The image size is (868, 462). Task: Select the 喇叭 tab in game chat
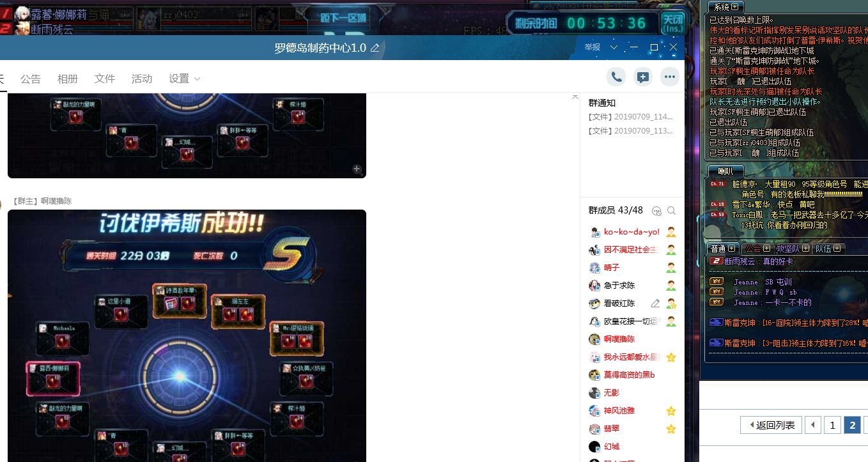[725, 171]
